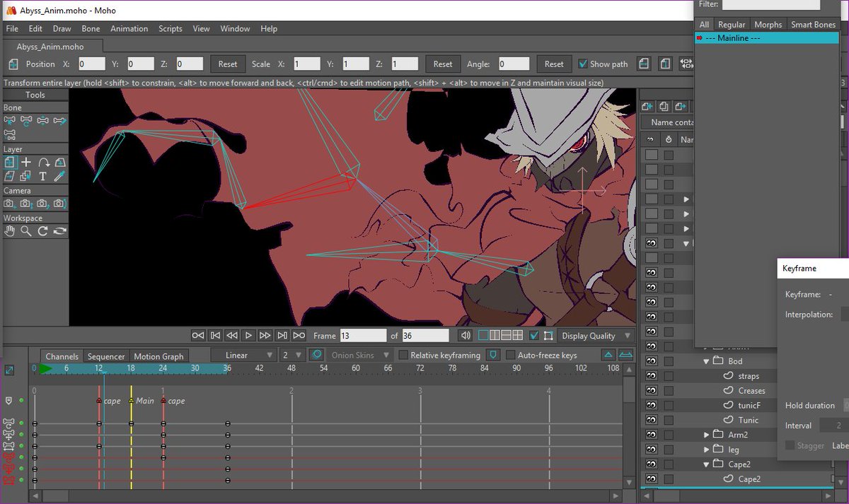Enable Relative keyframing checkbox
The image size is (849, 504).
pos(404,355)
